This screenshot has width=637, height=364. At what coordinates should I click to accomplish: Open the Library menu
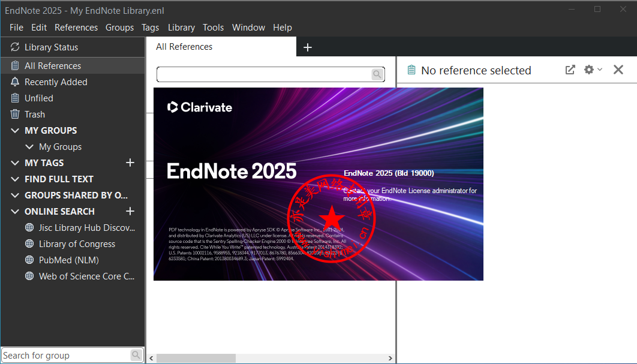click(181, 27)
